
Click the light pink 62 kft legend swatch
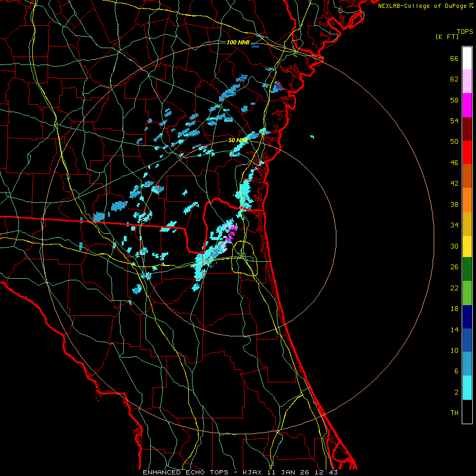(467, 81)
